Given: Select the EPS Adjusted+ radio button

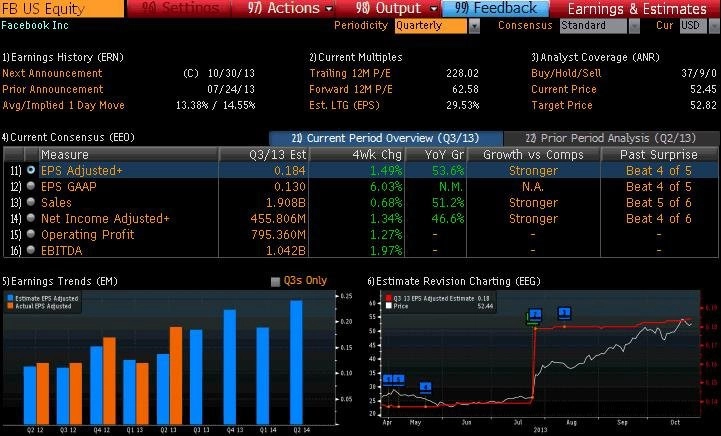Looking at the screenshot, I should coord(30,171).
